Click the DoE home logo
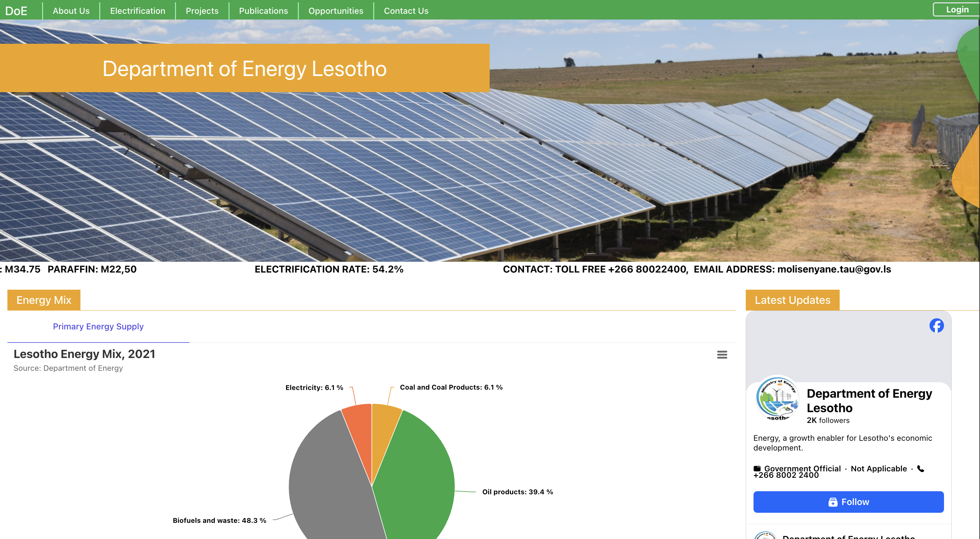This screenshot has width=980, height=539. pyautogui.click(x=16, y=11)
